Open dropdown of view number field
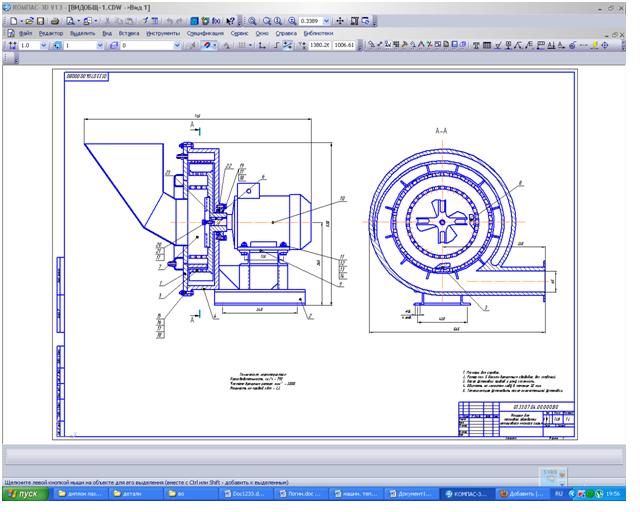The width and height of the screenshot is (640, 512). (x=100, y=45)
